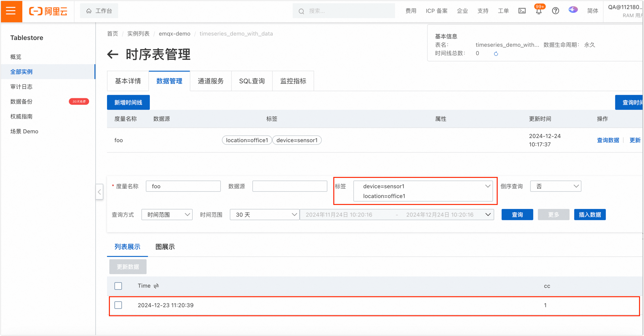Click the 查询数据 link for foo
The image size is (644, 336).
(x=608, y=140)
